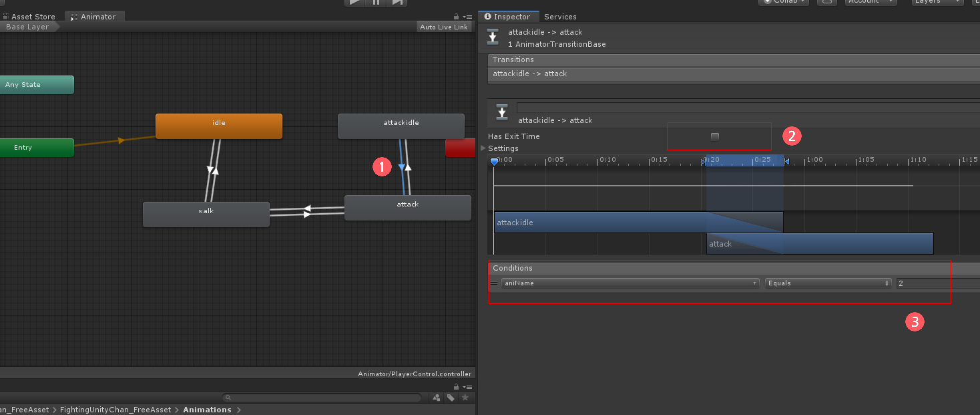980x415 pixels.
Task: Click the Search by Type icon
Action: [x=437, y=398]
